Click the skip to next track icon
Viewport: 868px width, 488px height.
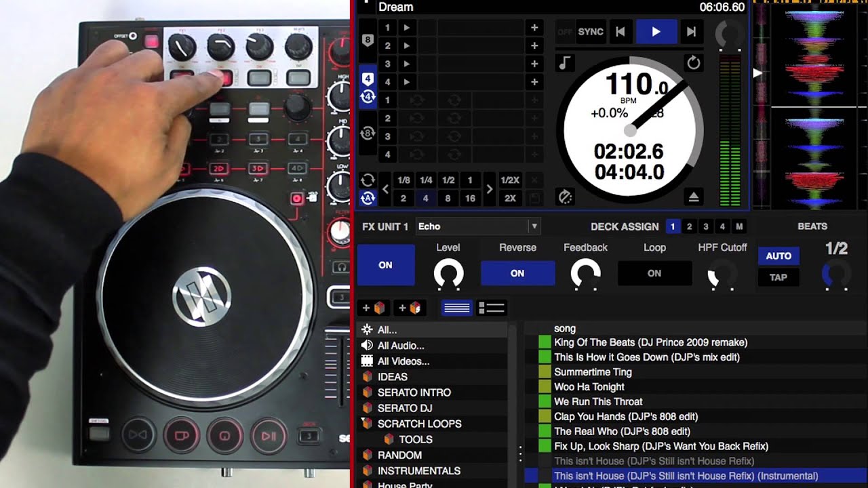coord(691,32)
